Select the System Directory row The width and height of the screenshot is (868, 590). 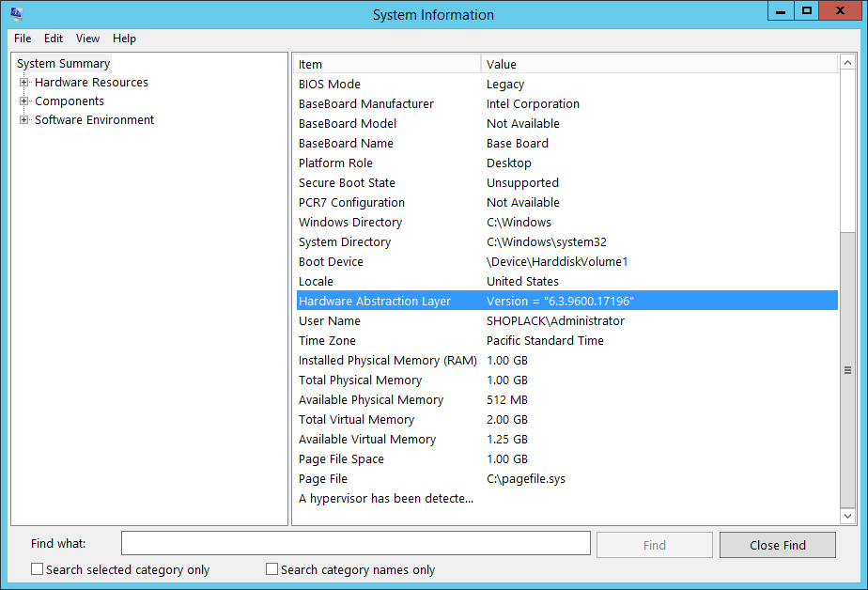[566, 241]
